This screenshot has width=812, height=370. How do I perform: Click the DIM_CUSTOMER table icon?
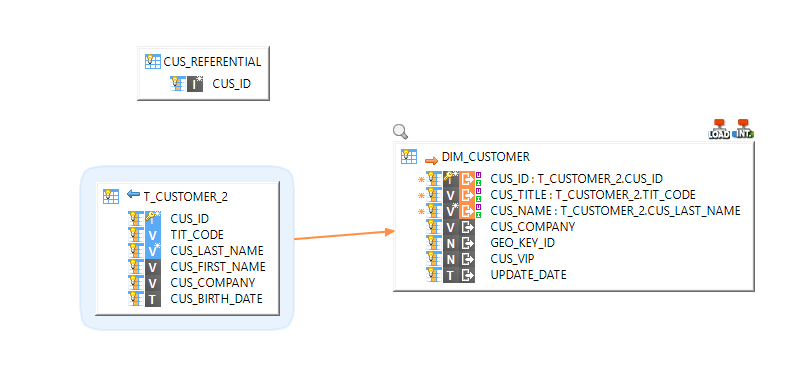click(409, 156)
